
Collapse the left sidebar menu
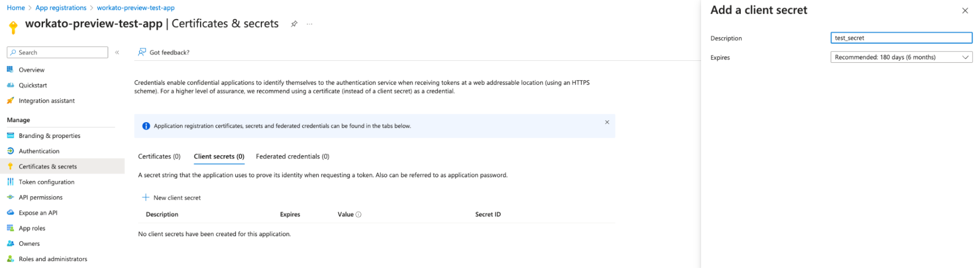pos(117,53)
